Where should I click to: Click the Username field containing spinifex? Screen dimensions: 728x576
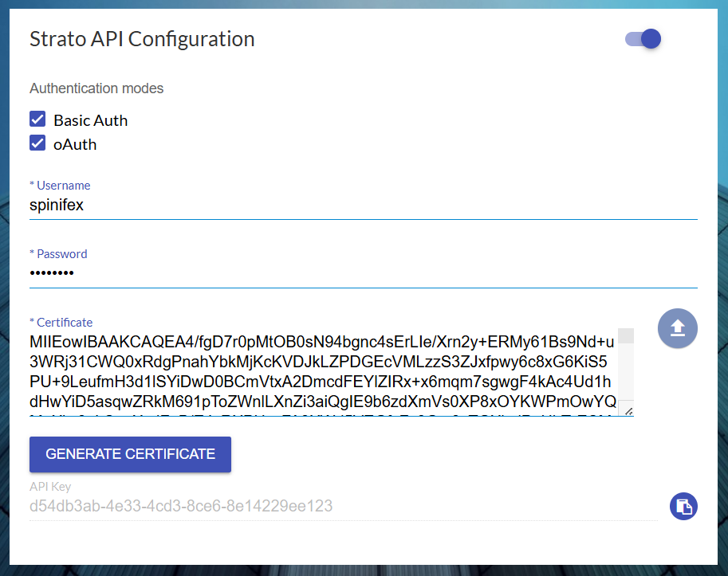tap(363, 205)
